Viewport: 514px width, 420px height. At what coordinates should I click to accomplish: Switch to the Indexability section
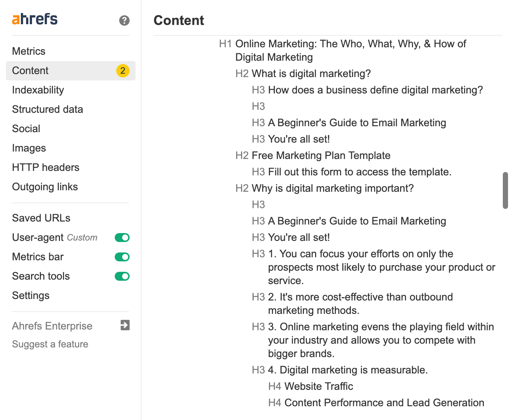click(x=38, y=90)
